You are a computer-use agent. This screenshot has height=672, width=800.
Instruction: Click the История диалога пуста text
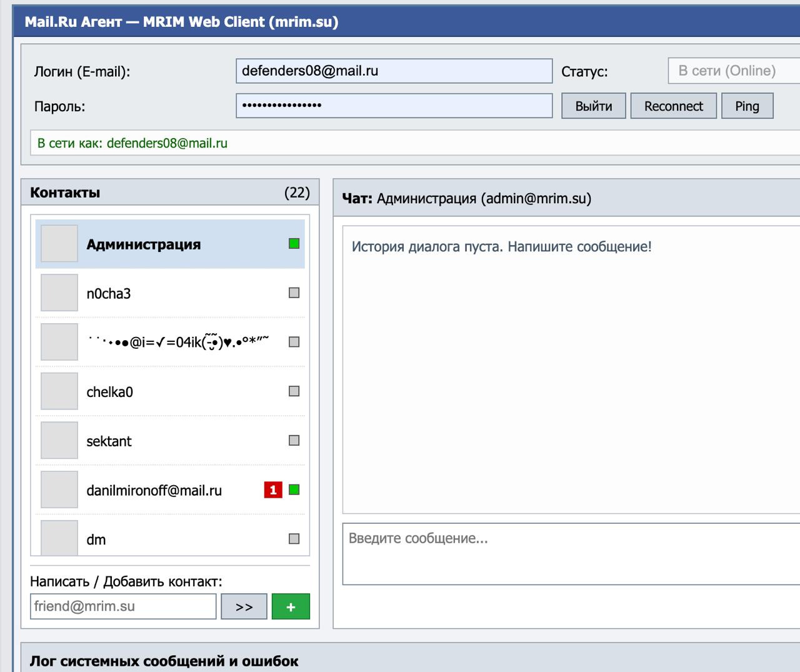pyautogui.click(x=501, y=246)
